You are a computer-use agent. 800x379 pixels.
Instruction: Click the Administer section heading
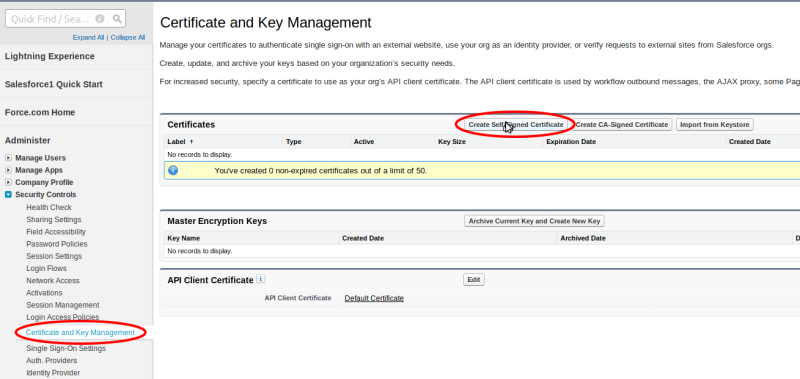(28, 140)
